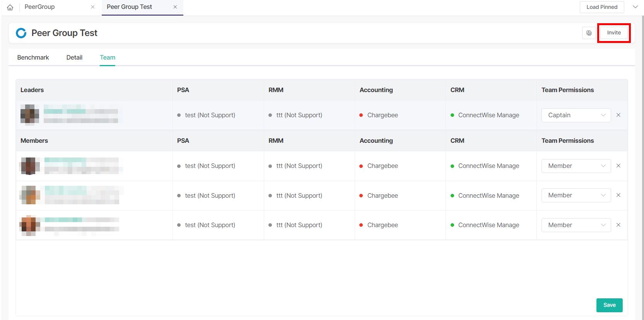
Task: Switch to the Detail tab
Action: click(x=74, y=57)
